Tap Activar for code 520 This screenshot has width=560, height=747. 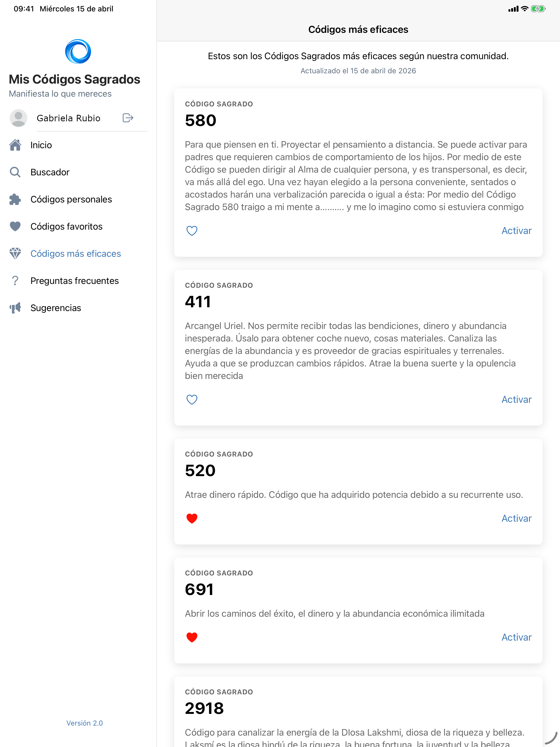point(517,518)
